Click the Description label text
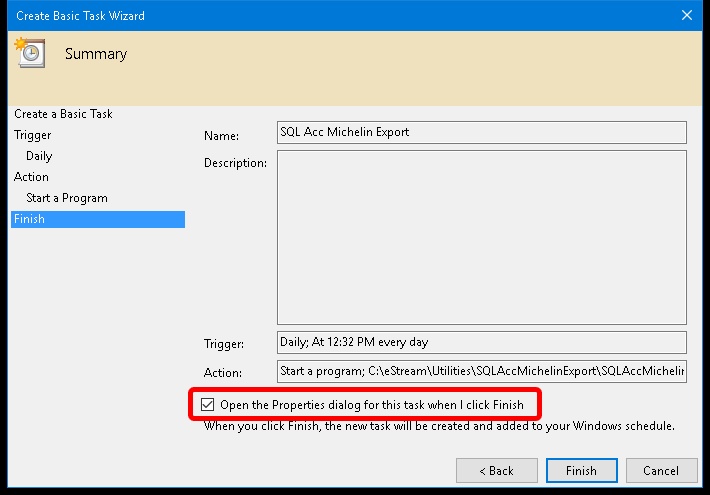The height and width of the screenshot is (495, 710). point(235,163)
